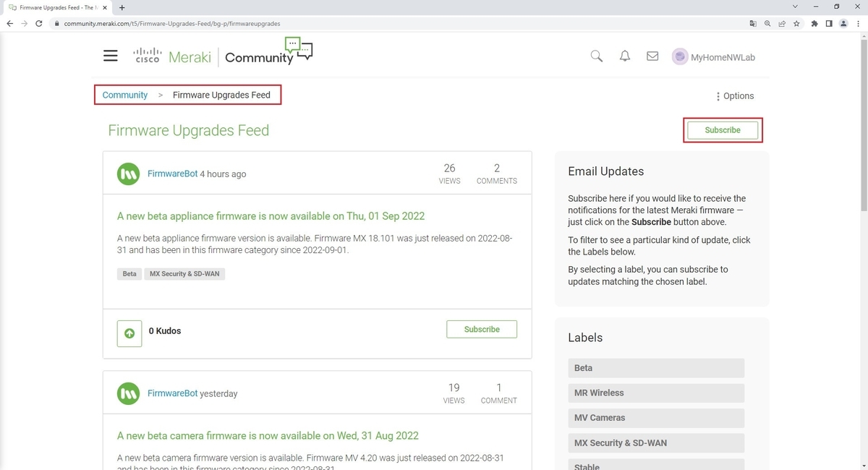Subscribe to the beta appliance firmware post
Screen dimensions: 868x470
point(482,329)
